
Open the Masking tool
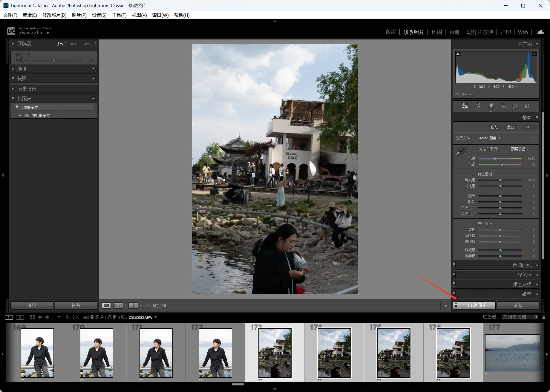point(515,106)
